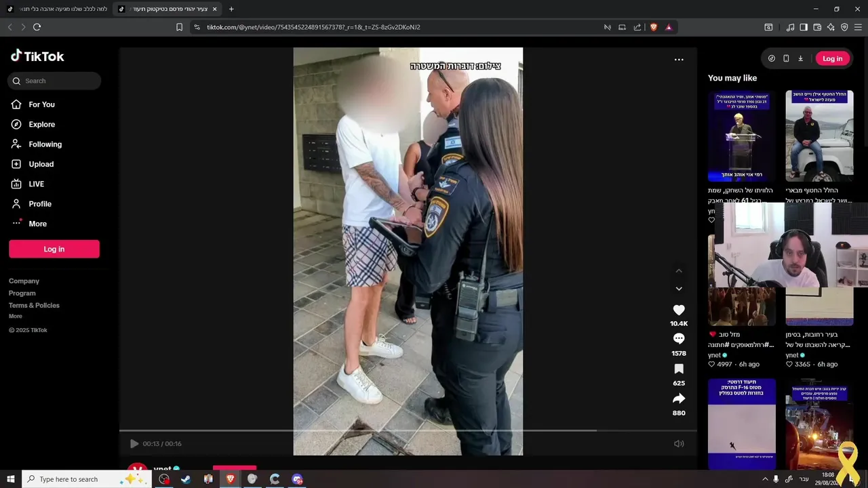Click Log in button at top right
The height and width of the screenshot is (488, 868).
click(x=832, y=58)
